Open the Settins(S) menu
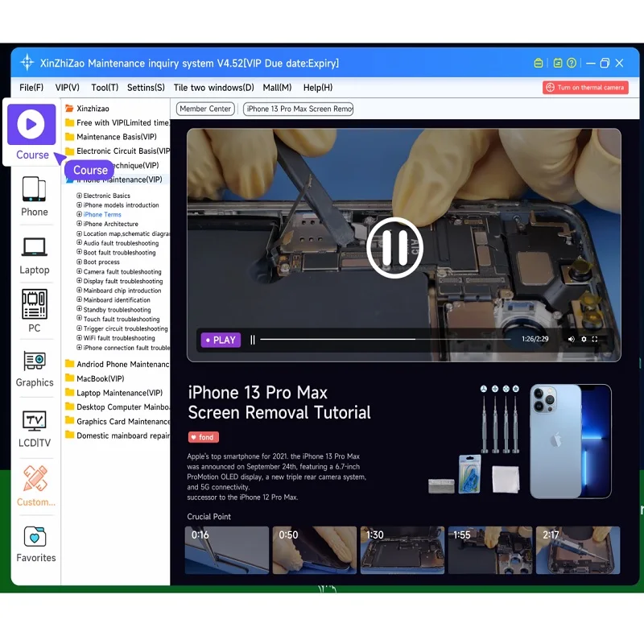 point(146,88)
